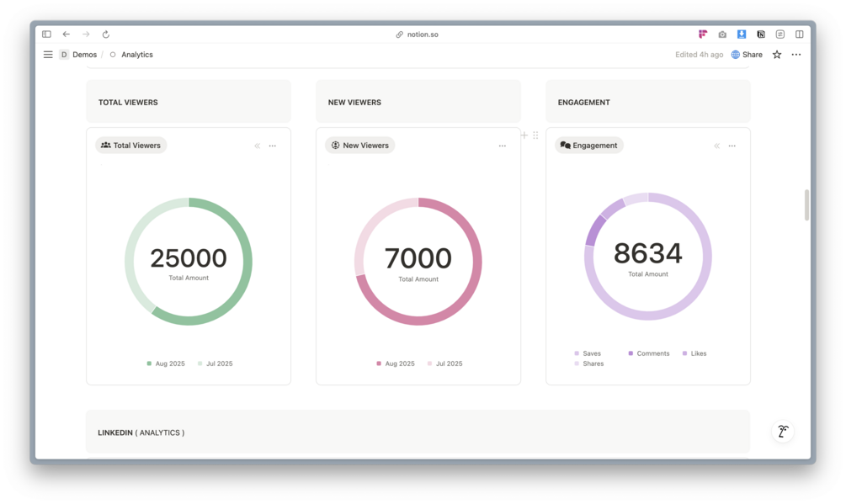Toggle the Saves legend entry

click(588, 353)
